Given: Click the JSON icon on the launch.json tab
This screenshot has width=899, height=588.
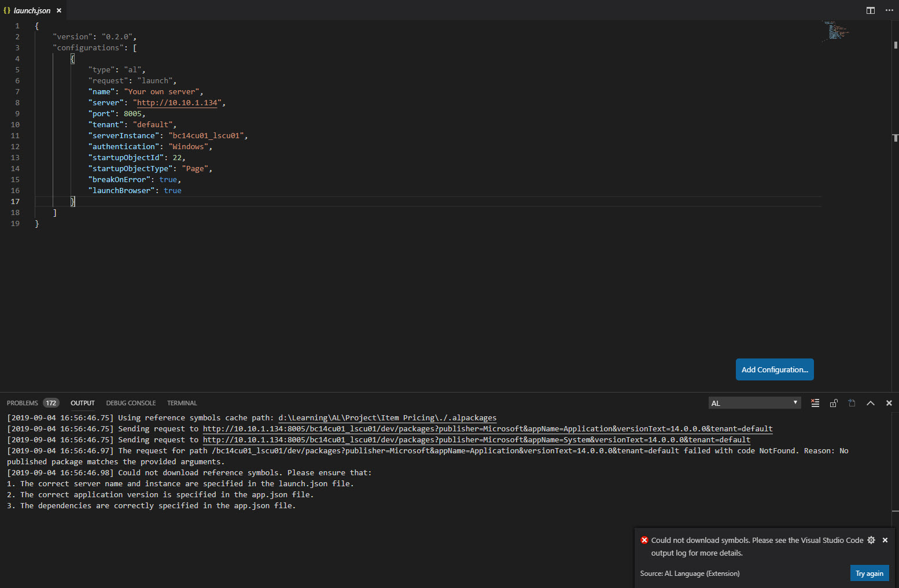Looking at the screenshot, I should coord(9,10).
